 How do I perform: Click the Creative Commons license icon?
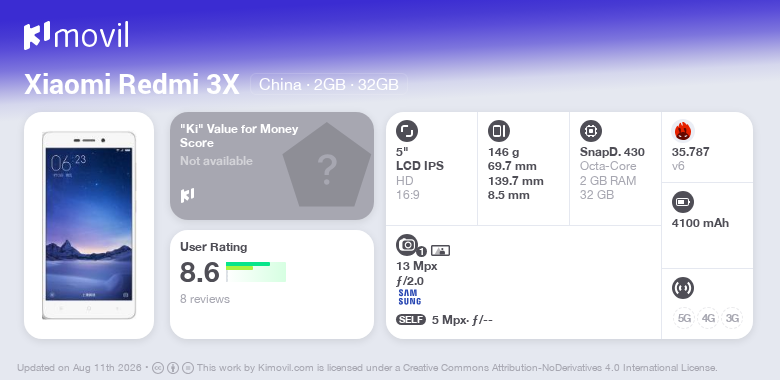pyautogui.click(x=158, y=368)
